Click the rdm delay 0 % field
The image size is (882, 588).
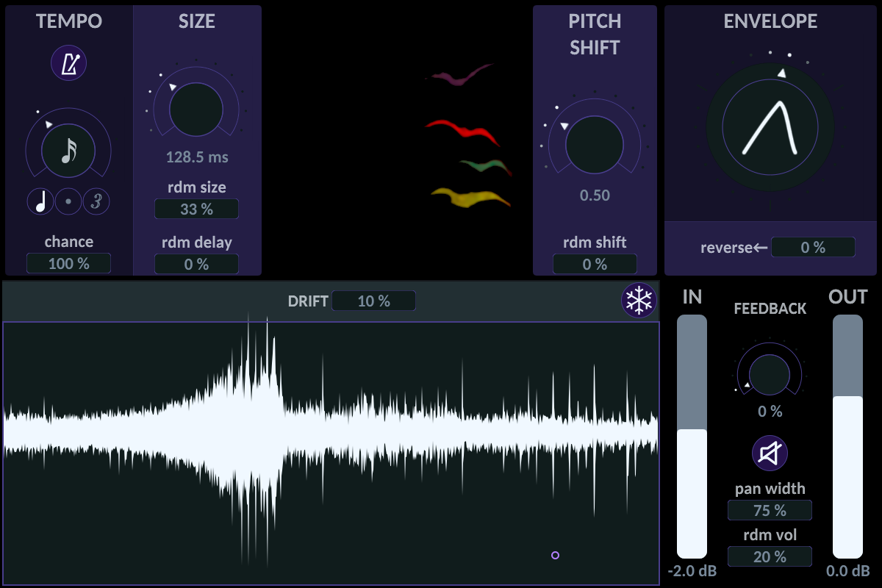tap(196, 264)
